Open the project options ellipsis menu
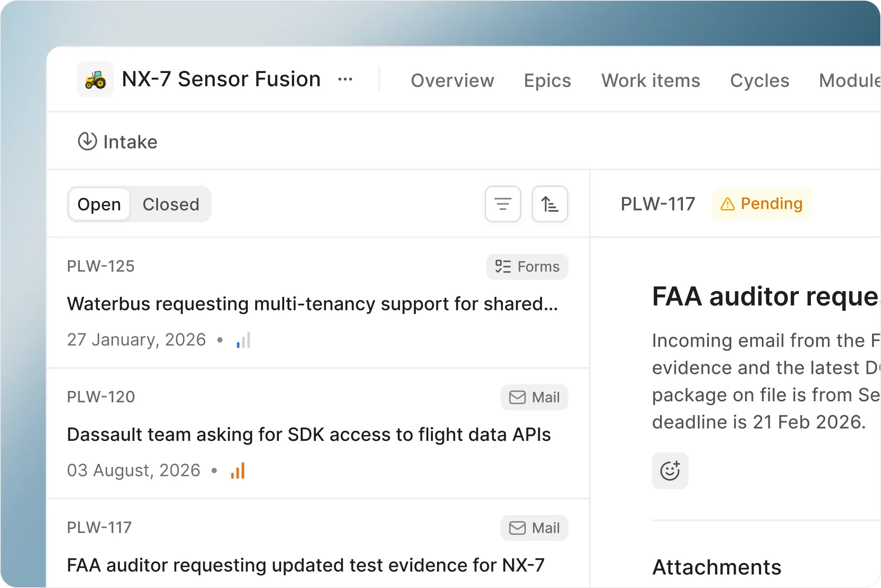Image resolution: width=881 pixels, height=588 pixels. point(345,79)
